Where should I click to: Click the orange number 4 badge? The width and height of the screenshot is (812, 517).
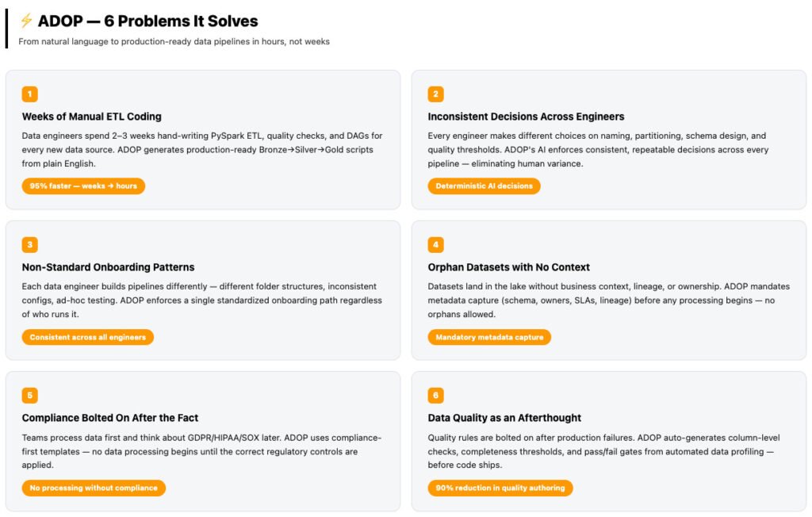click(x=435, y=244)
